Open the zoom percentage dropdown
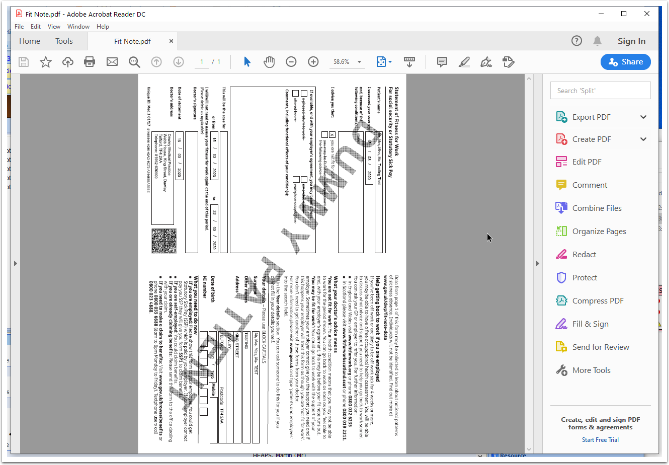This screenshot has height=465, width=669. coord(359,62)
